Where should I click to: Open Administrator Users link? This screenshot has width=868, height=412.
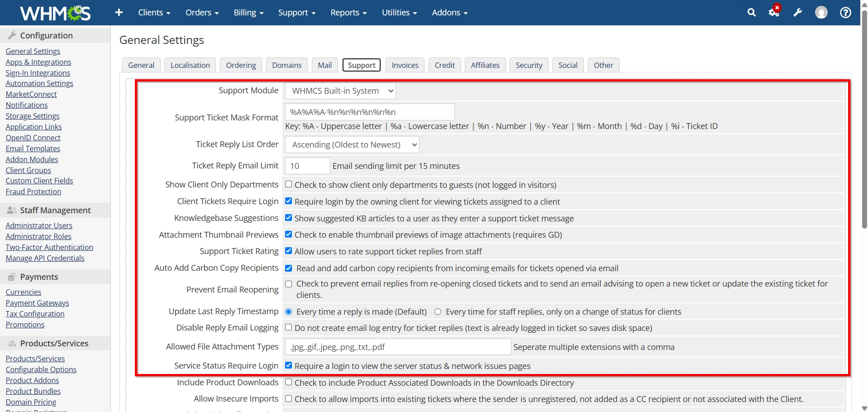39,225
